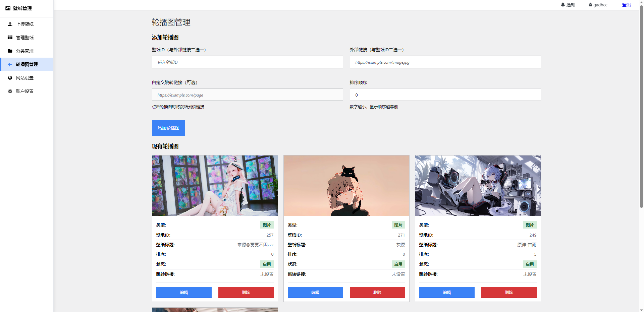Click the grid icon for 管理壁纸
644x312 pixels.
(x=10, y=38)
